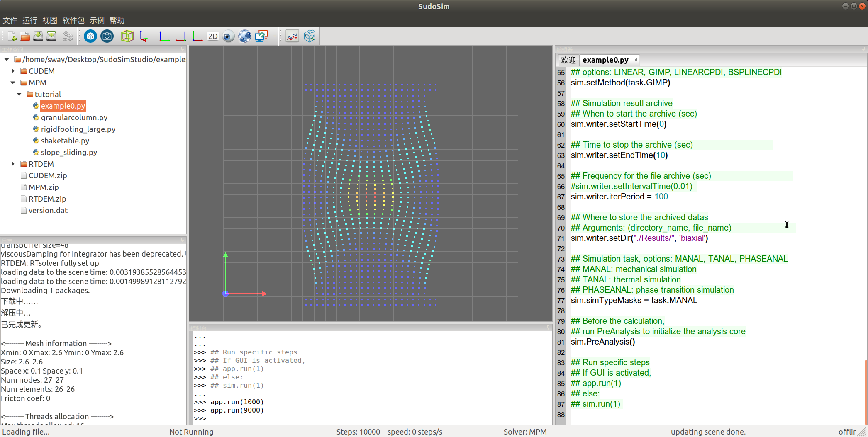Collapse the tutorial folder
Viewport: 868px width, 437px height.
coord(19,94)
